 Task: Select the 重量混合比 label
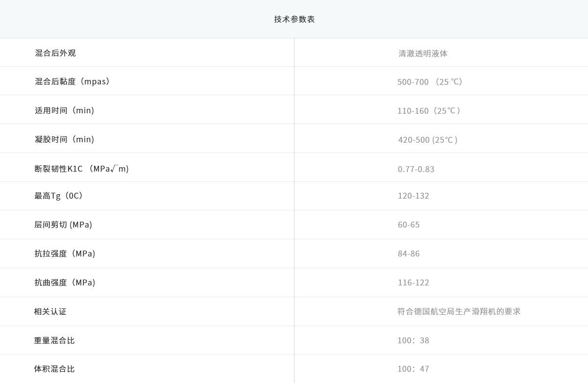point(54,340)
